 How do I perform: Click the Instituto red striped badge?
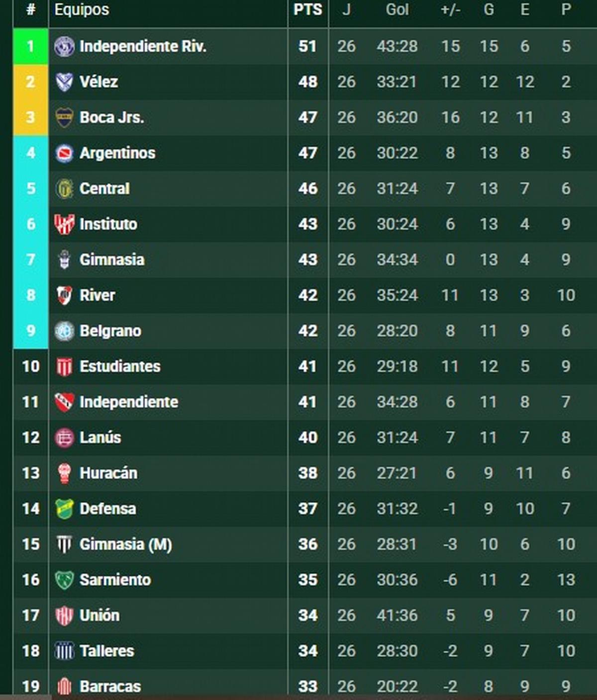point(64,224)
